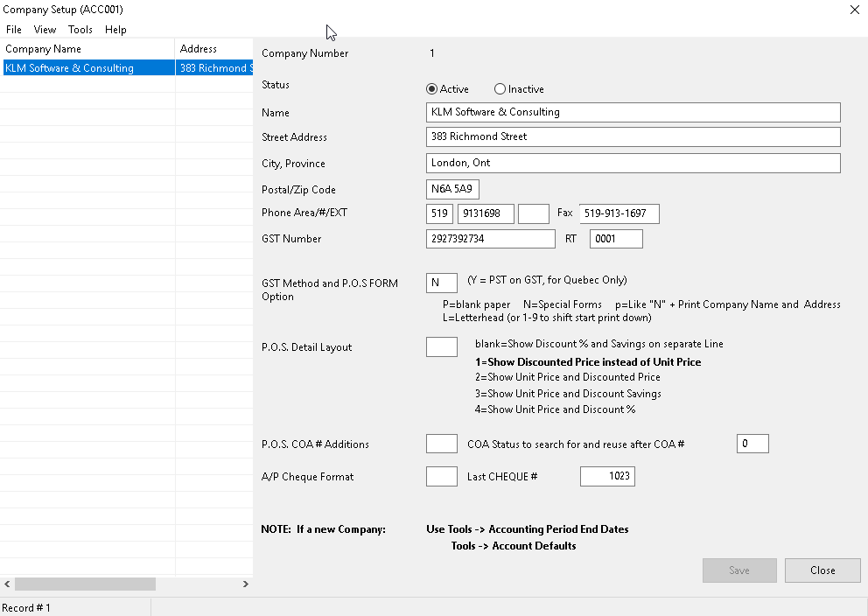Click the GST Number field

(491, 239)
